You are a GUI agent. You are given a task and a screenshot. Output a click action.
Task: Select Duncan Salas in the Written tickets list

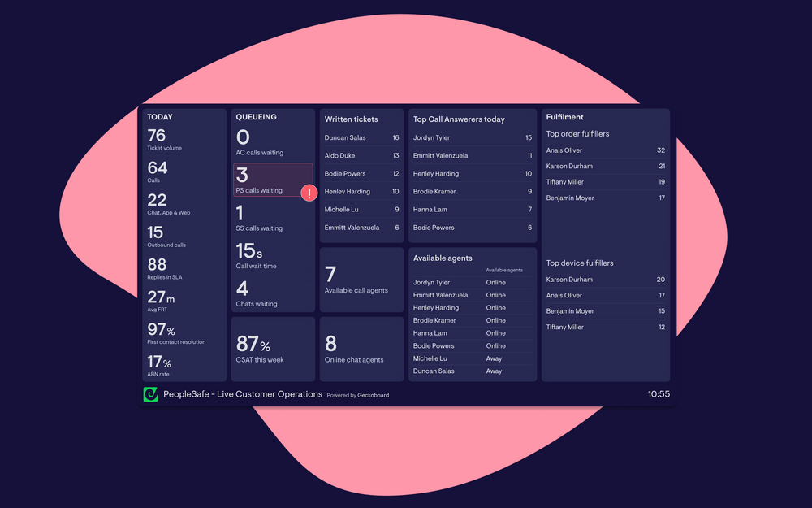point(361,137)
